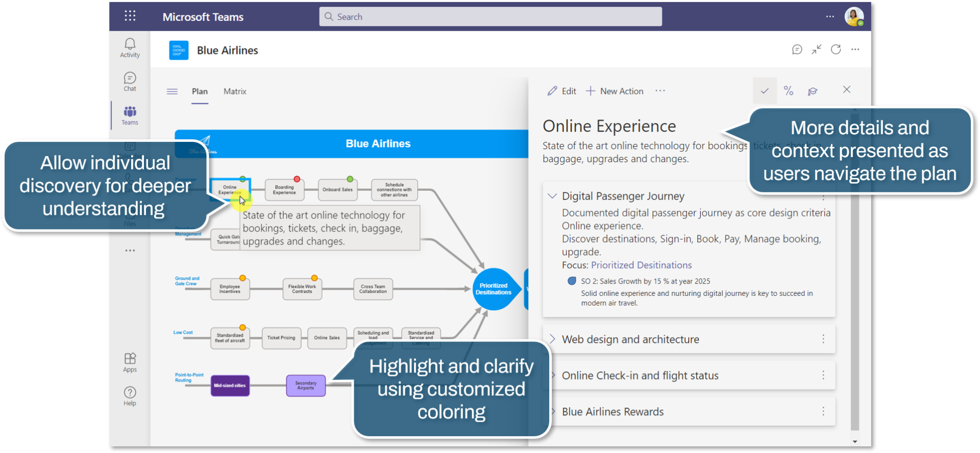The height and width of the screenshot is (453, 980).
Task: Click the sidebar more apps ellipsis
Action: pyautogui.click(x=130, y=250)
